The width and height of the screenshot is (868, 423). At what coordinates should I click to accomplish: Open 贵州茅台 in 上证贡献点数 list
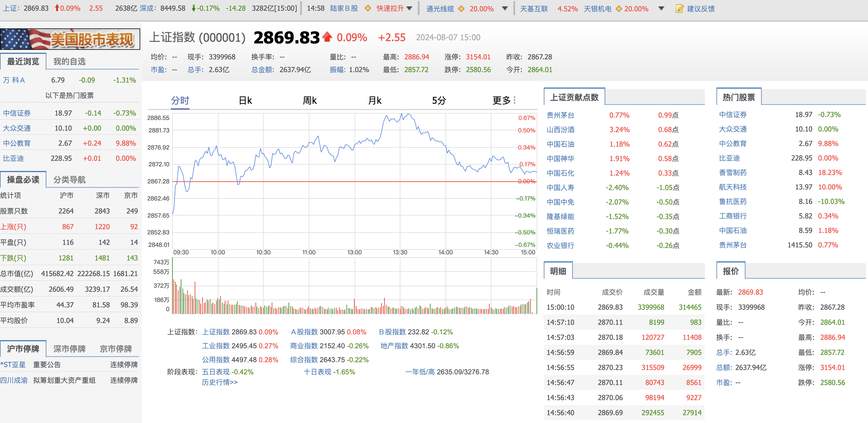click(x=560, y=115)
